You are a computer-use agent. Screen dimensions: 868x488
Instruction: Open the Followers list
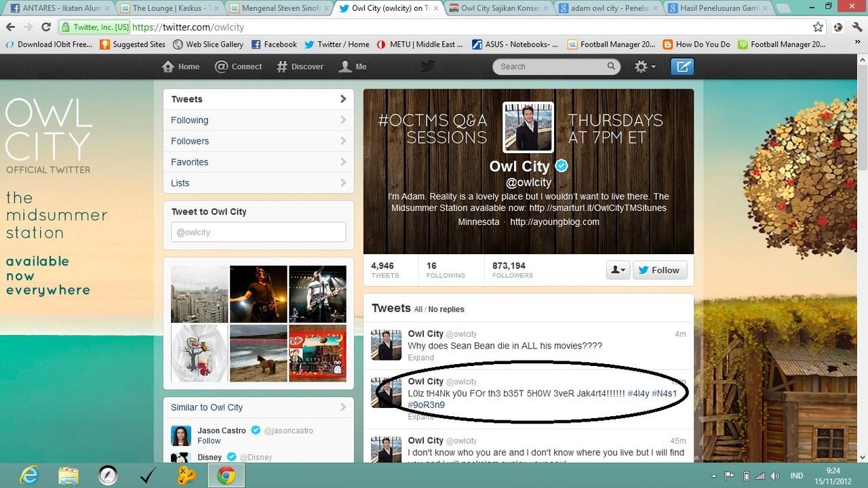(258, 141)
